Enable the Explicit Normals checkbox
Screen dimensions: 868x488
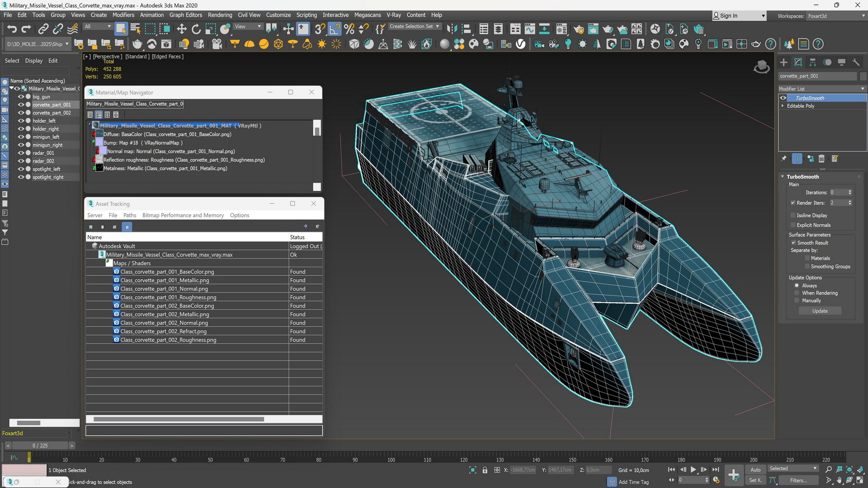793,225
